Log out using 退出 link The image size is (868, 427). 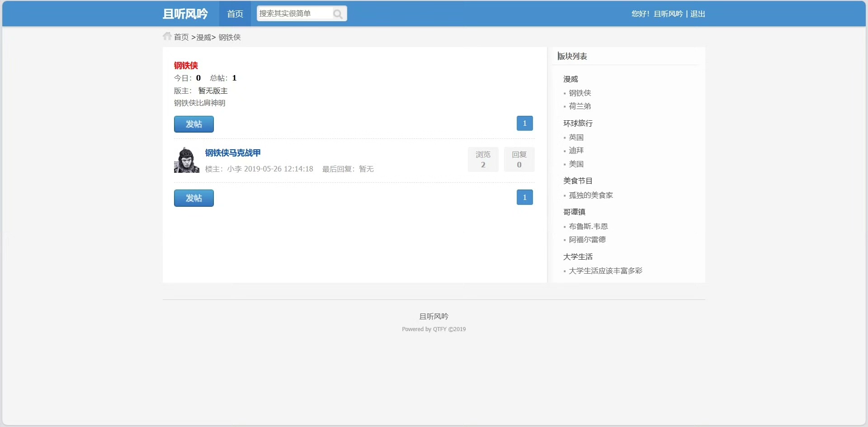click(698, 14)
